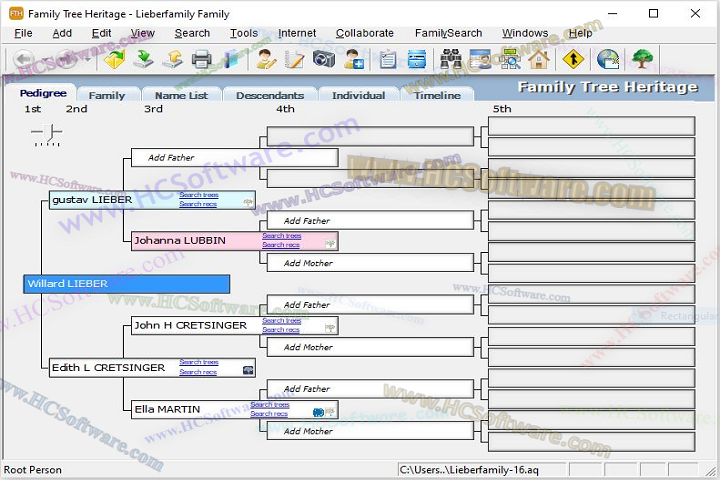
Task: Click the blue globe icon in Ella MARTIN box
Action: coord(318,412)
